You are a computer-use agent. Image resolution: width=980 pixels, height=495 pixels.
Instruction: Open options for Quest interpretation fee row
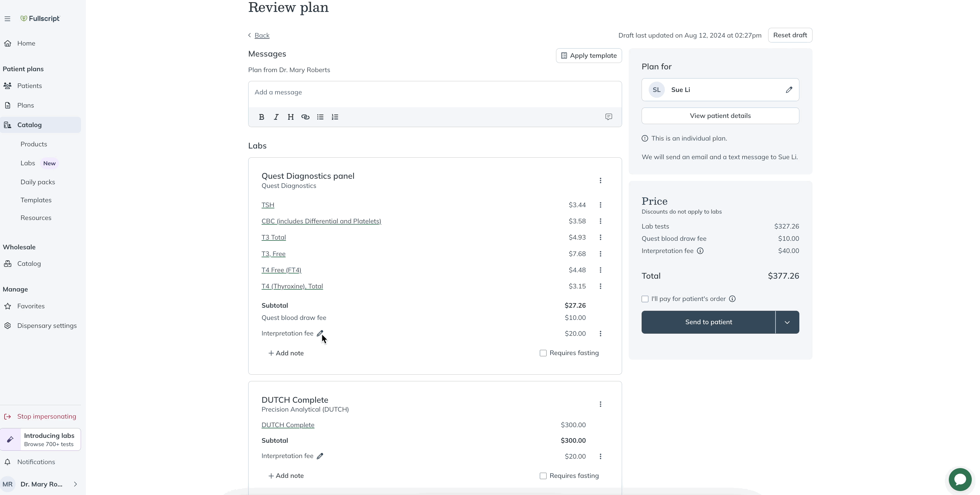coord(600,333)
